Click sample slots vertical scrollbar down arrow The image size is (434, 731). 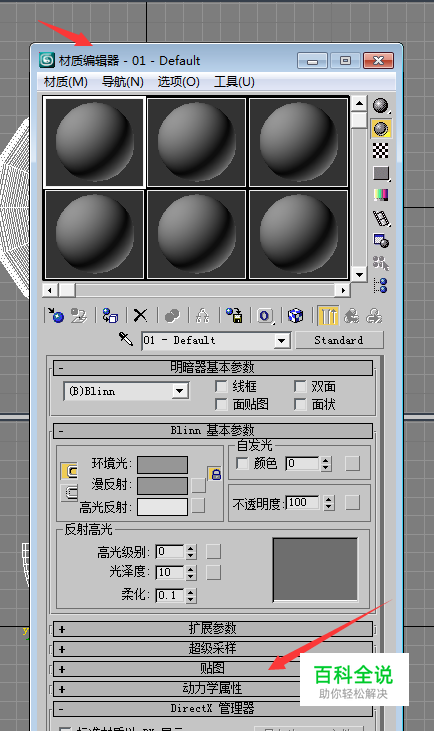pyautogui.click(x=359, y=275)
